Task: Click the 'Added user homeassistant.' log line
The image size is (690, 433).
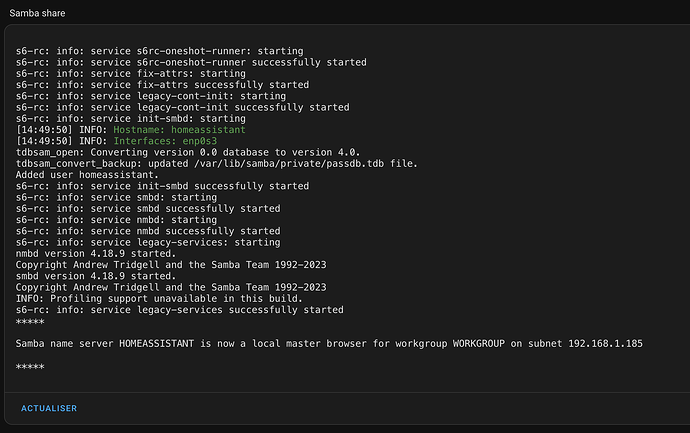Action: (x=87, y=175)
